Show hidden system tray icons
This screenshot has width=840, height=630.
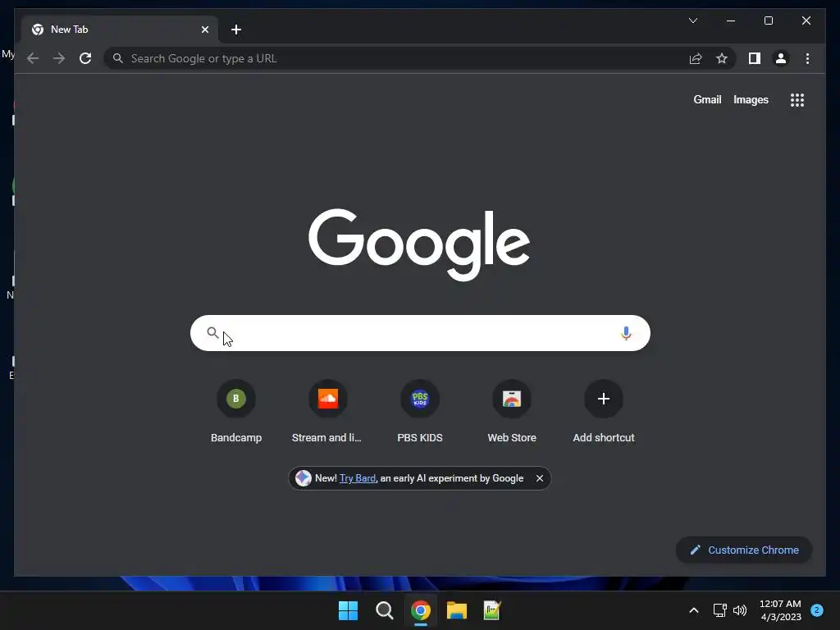[694, 610]
